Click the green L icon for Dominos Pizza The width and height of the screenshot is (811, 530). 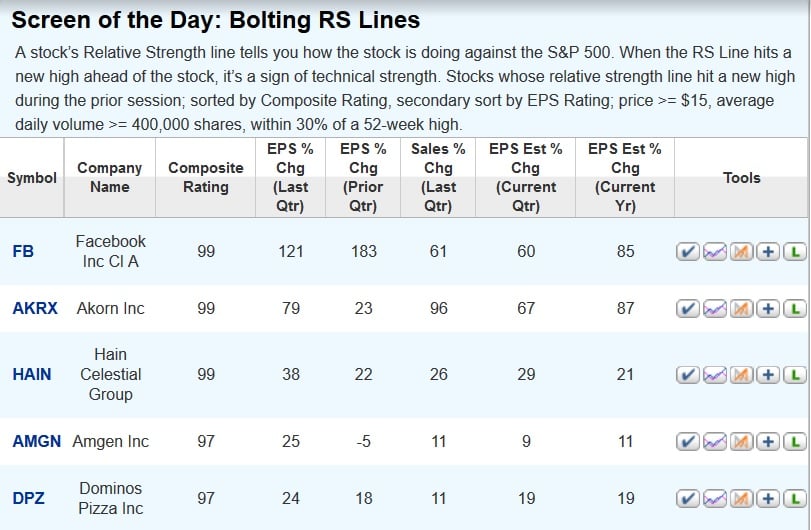(x=793, y=498)
